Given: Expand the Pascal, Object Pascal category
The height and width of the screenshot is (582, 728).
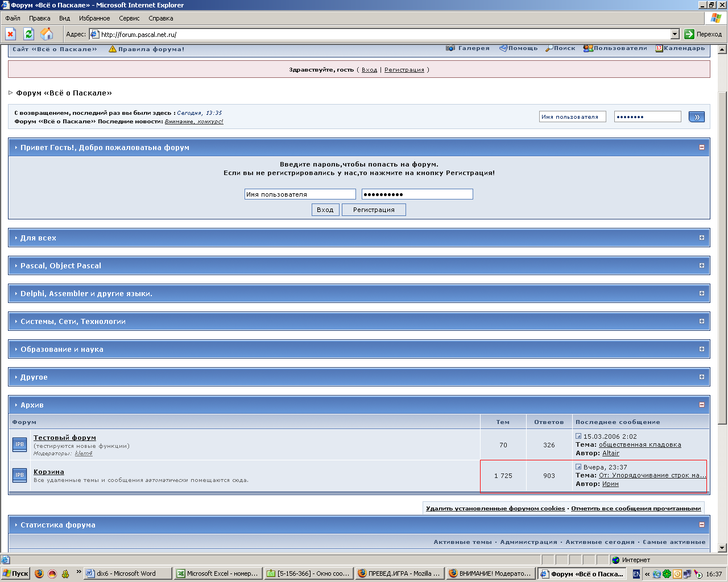Looking at the screenshot, I should (x=701, y=265).
